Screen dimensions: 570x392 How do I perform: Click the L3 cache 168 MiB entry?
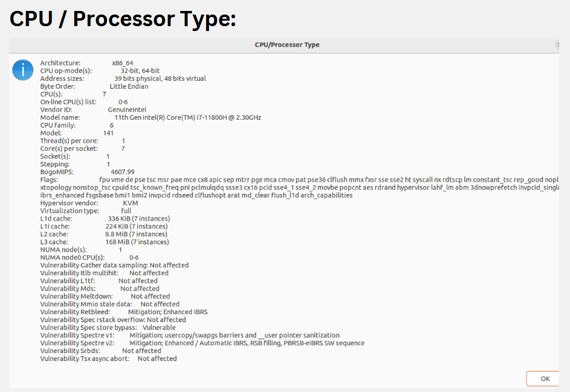137,242
